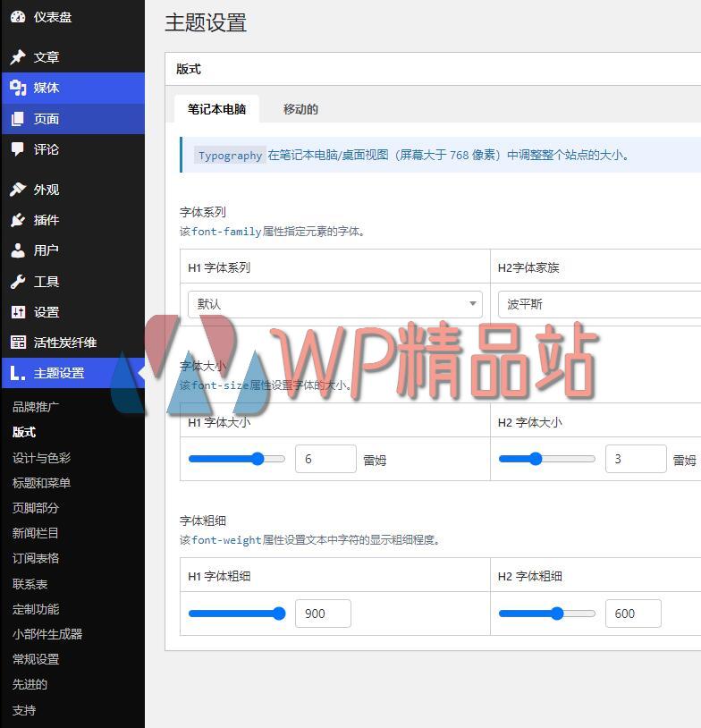Open the 支持 submenu link
This screenshot has width=701, height=728.
(23, 710)
